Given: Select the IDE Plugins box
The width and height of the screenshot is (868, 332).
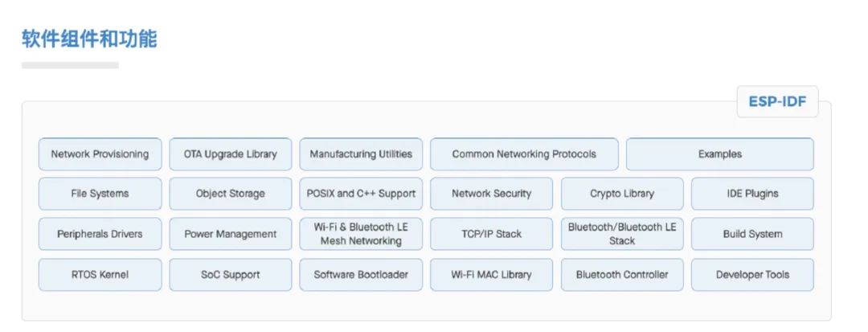Looking at the screenshot, I should [x=752, y=194].
